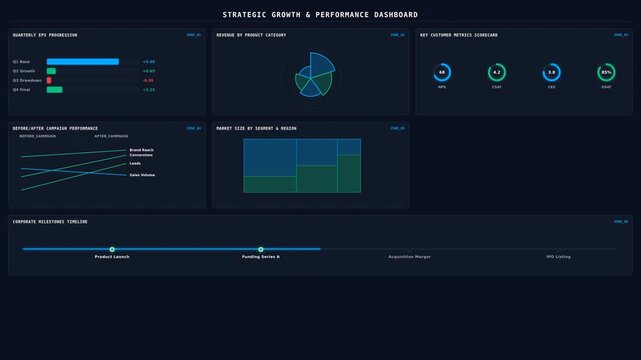The image size is (641, 360).
Task: Click the BEFORE_CAMPAIGN column header
Action: (38, 136)
